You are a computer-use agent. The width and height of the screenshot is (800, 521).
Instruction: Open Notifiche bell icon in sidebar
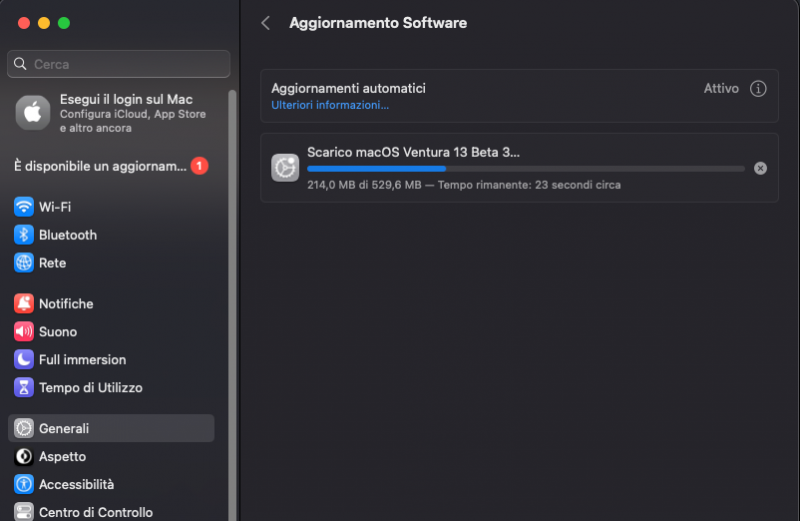(24, 304)
